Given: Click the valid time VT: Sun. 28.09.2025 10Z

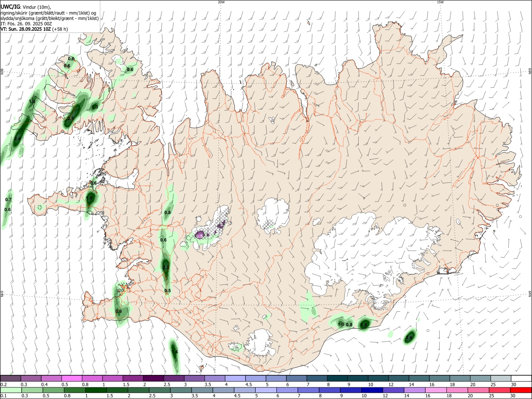Looking at the screenshot, I should click(x=25, y=29).
